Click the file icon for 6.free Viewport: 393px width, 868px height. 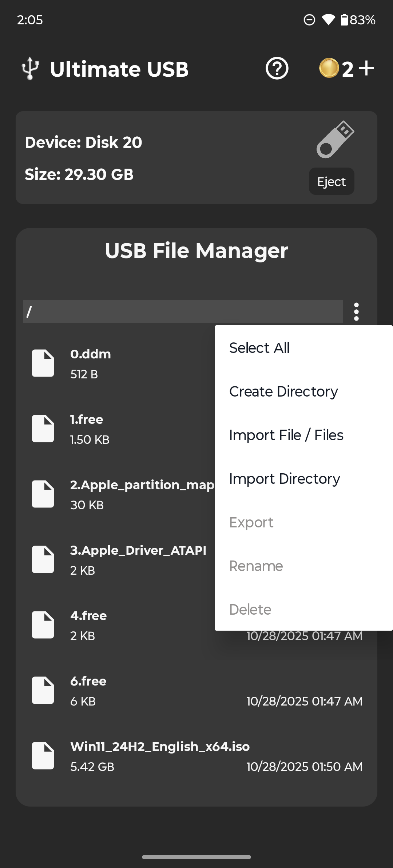(43, 690)
